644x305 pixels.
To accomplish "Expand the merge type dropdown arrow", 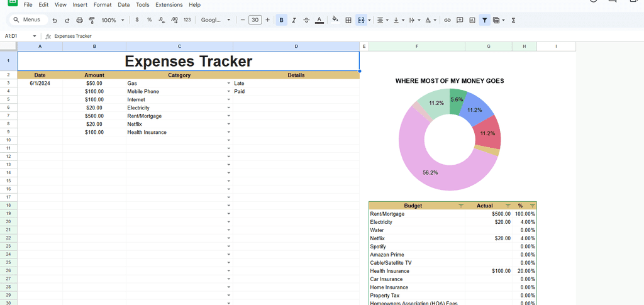I will click(370, 19).
